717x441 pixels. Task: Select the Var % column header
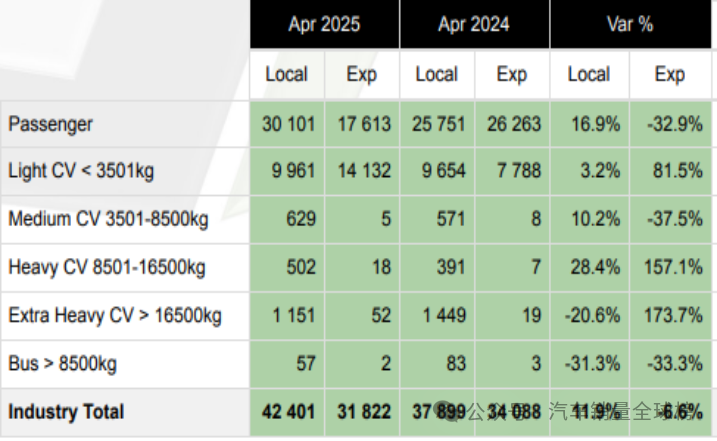pos(630,24)
